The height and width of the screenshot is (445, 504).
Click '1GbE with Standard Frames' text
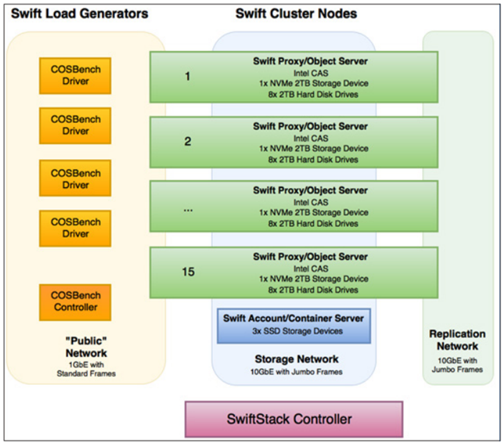[86, 369]
